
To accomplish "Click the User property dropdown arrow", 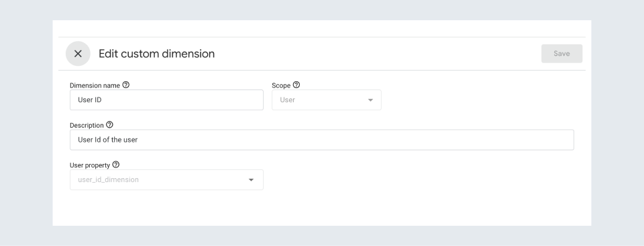I will 251,179.
